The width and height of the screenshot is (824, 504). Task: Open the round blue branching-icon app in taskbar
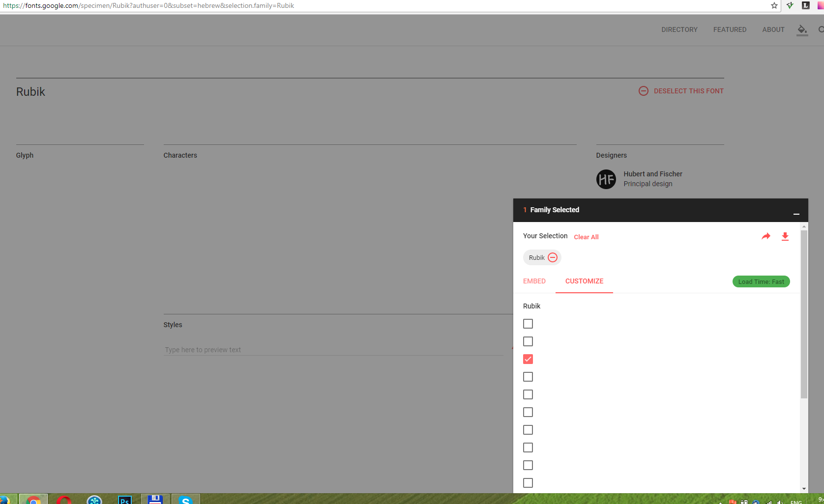(x=94, y=499)
